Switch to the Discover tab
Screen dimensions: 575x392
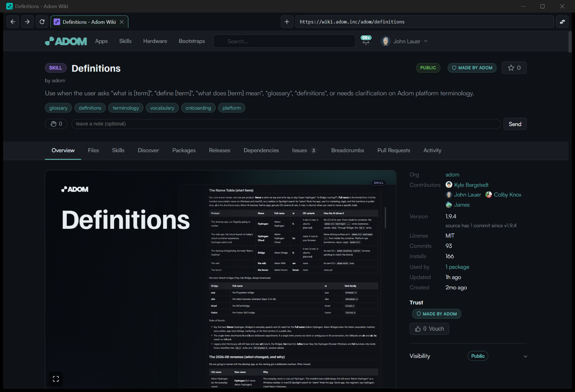[x=148, y=150]
